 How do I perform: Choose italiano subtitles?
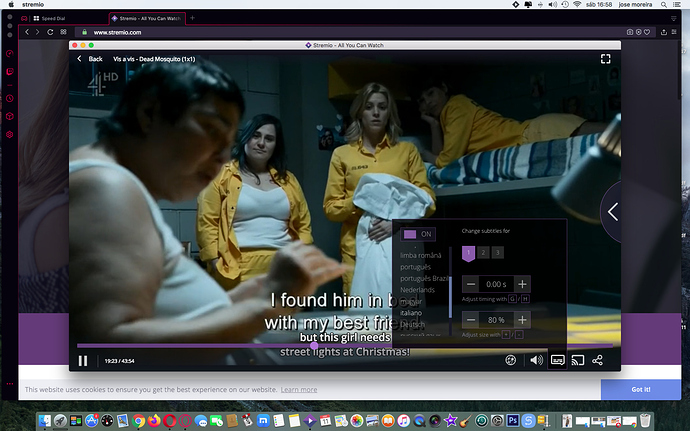click(x=411, y=313)
